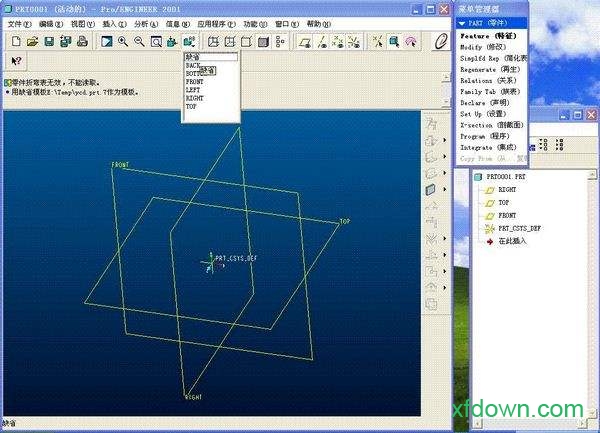Click the view name input field

[x=211, y=57]
